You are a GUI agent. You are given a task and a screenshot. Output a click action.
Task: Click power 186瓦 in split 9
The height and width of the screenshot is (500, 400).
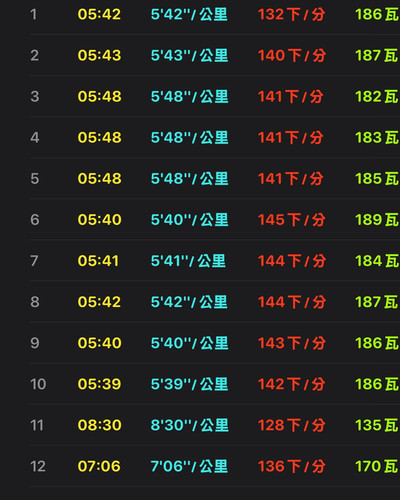377,343
